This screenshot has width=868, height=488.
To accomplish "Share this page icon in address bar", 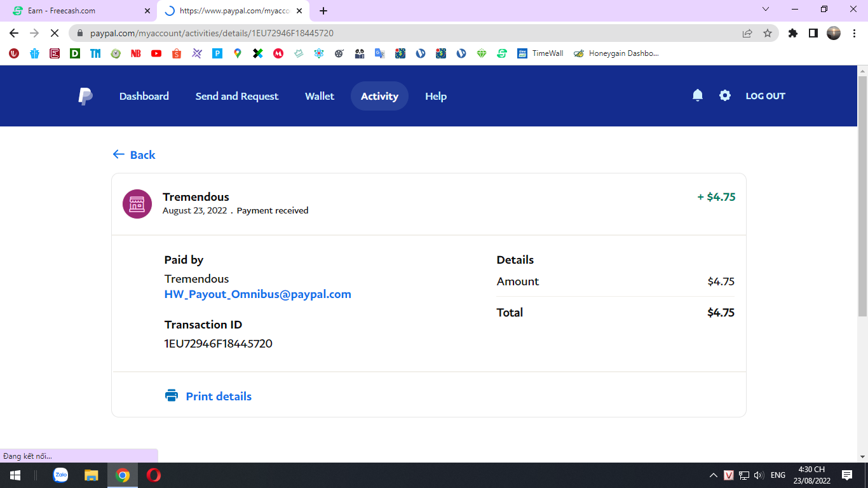I will click(747, 33).
